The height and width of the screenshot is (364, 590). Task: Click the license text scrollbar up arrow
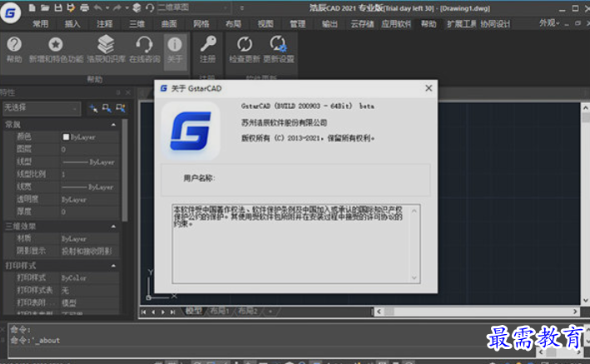[x=414, y=211]
